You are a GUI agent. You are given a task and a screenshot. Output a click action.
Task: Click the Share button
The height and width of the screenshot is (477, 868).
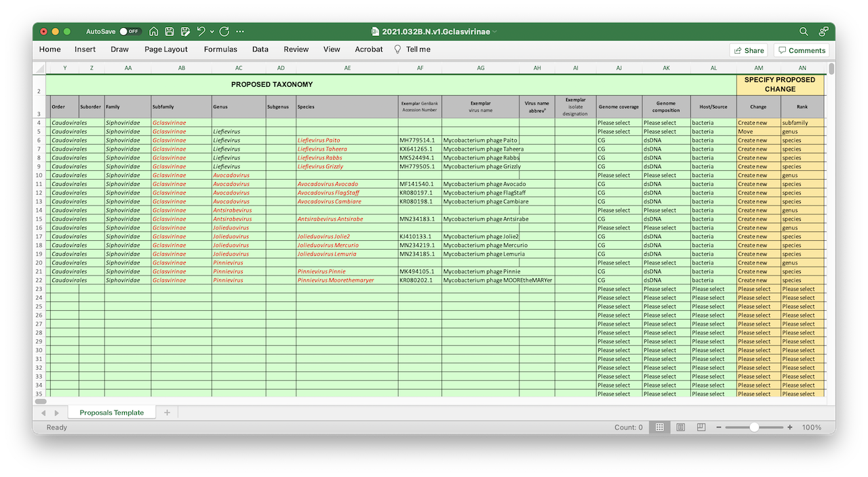(x=748, y=50)
